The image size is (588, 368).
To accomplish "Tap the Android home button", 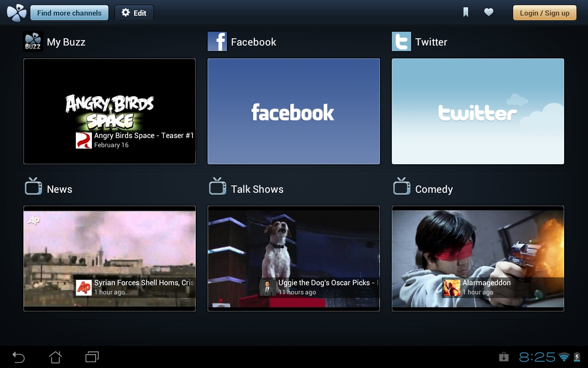I will coord(55,357).
